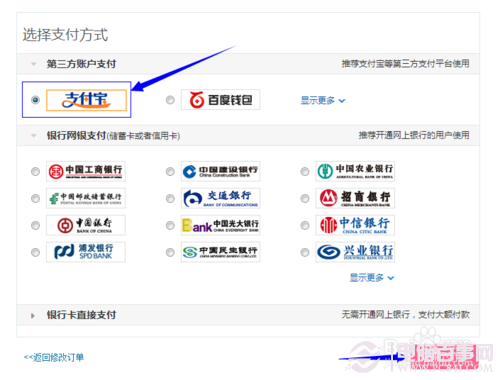Click the 无需开通网上银行，支付大额付款 hint text
500x380 pixels.
tap(405, 314)
